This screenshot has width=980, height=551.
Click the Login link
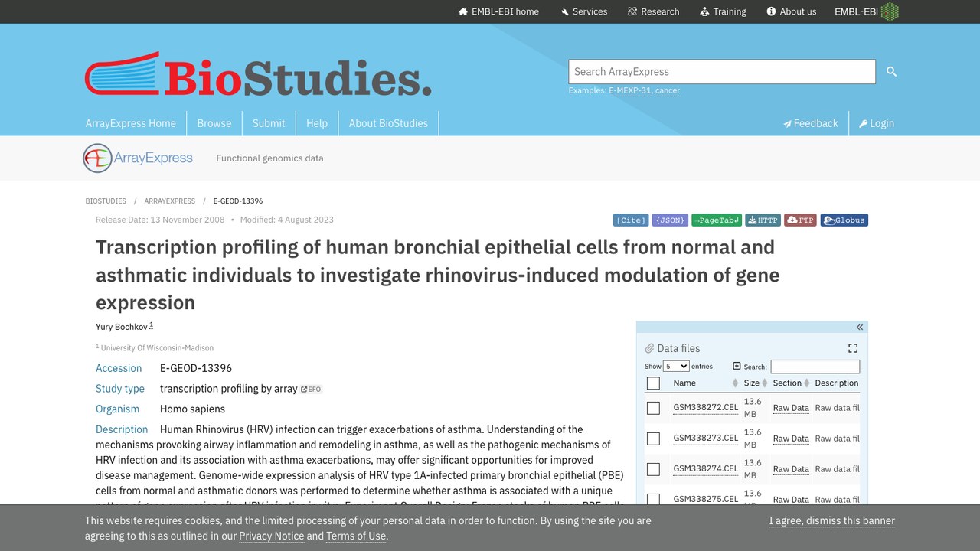[x=877, y=123]
